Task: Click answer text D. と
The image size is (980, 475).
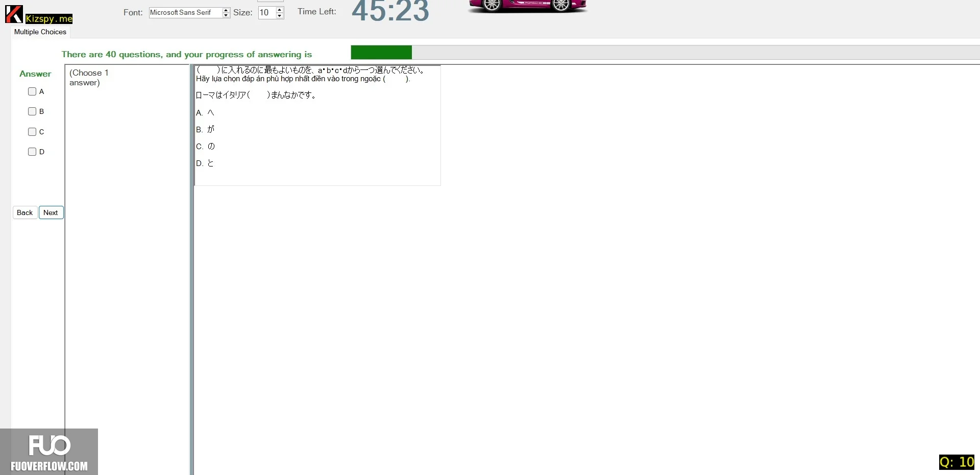Action: coord(205,163)
